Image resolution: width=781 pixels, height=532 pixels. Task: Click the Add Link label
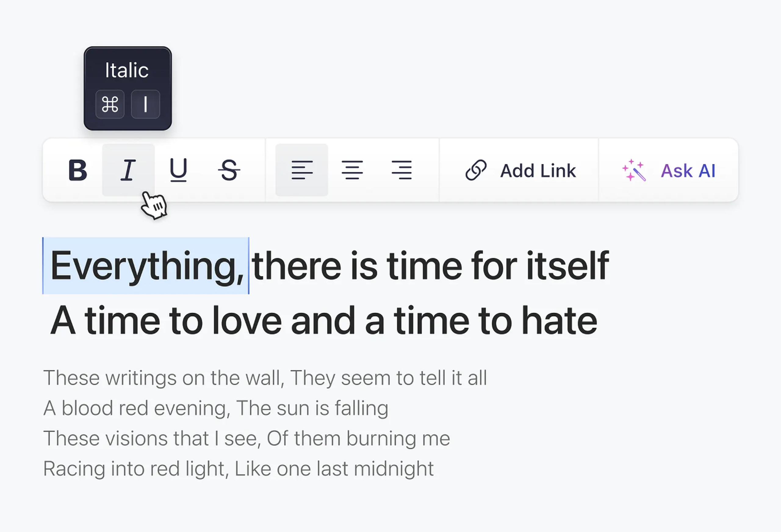pyautogui.click(x=538, y=171)
